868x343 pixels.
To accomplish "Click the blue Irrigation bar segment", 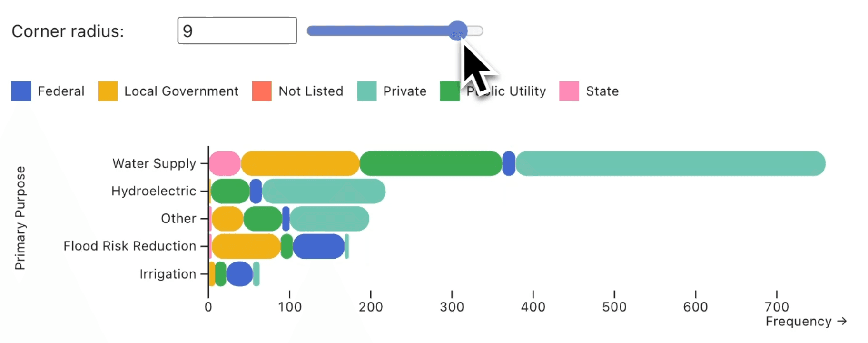I will (239, 274).
